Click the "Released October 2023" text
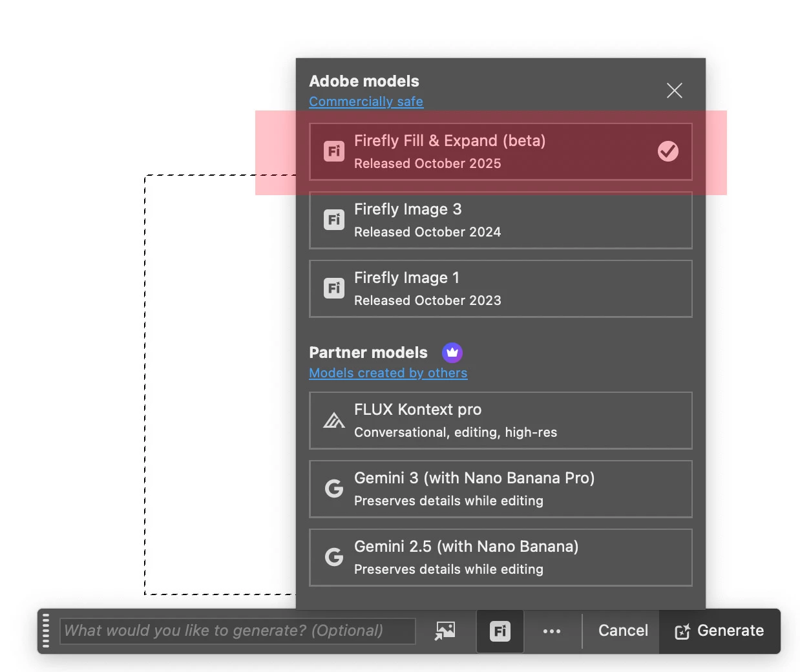Viewport: 800px width, 672px height. click(x=428, y=300)
